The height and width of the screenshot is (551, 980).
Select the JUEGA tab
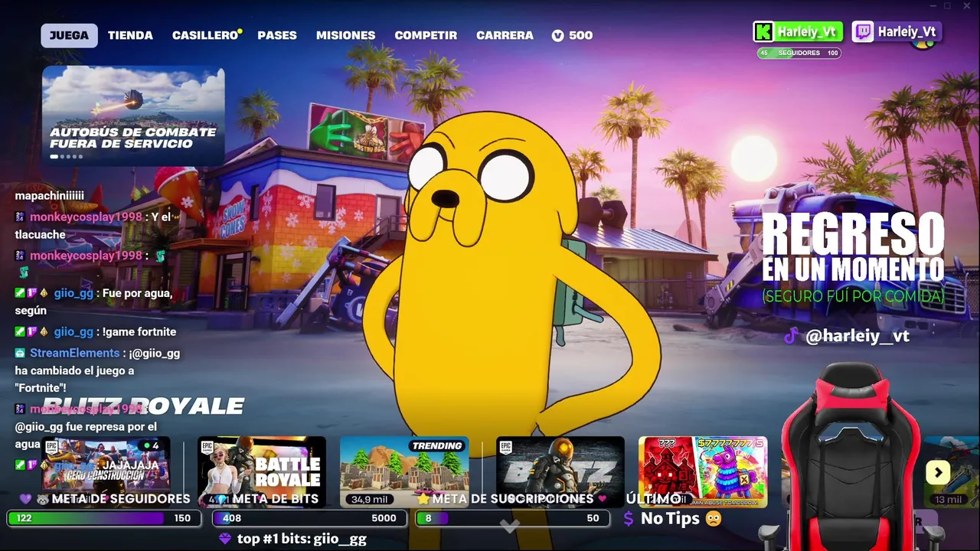(x=69, y=35)
